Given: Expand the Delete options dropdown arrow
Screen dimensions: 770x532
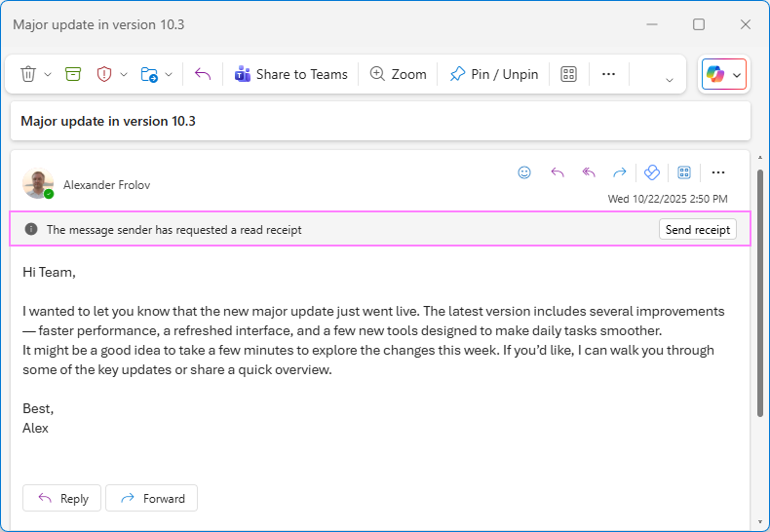Looking at the screenshot, I should [48, 75].
